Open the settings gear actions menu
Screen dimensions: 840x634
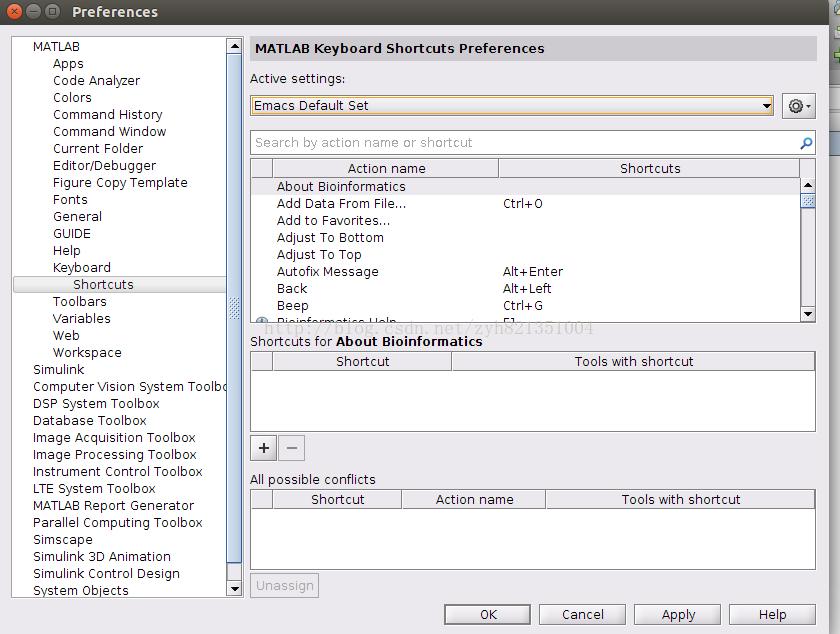point(798,106)
